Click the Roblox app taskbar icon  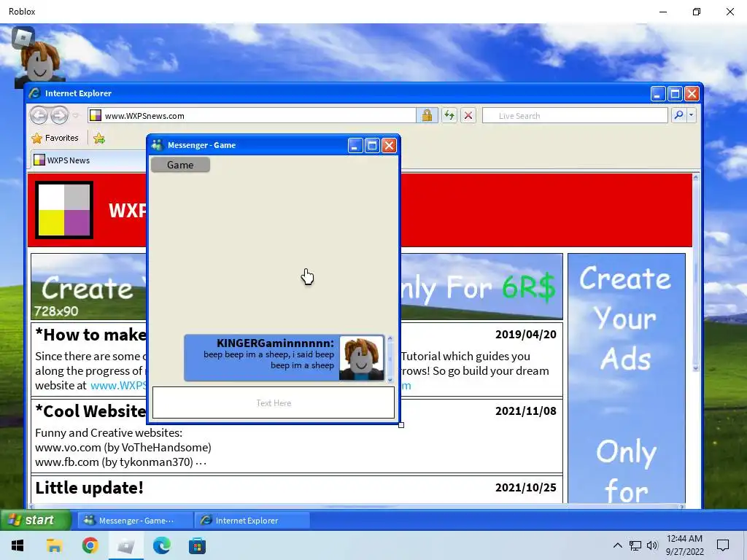click(125, 545)
